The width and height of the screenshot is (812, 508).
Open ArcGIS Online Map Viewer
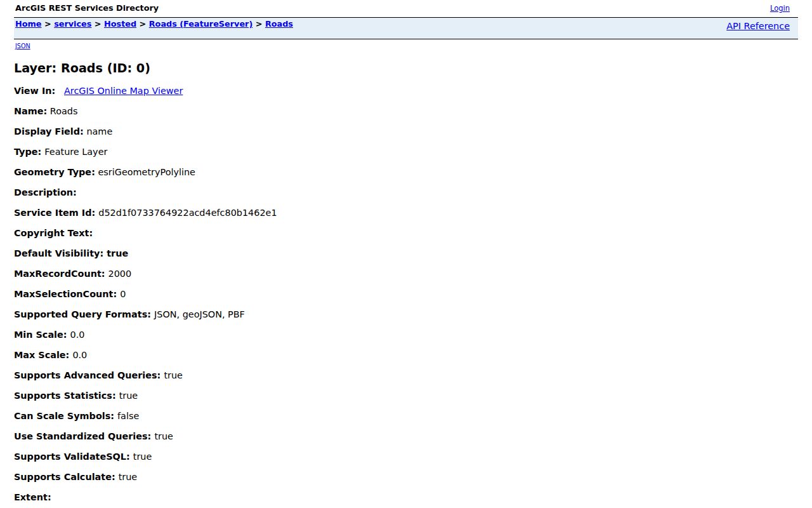click(123, 91)
